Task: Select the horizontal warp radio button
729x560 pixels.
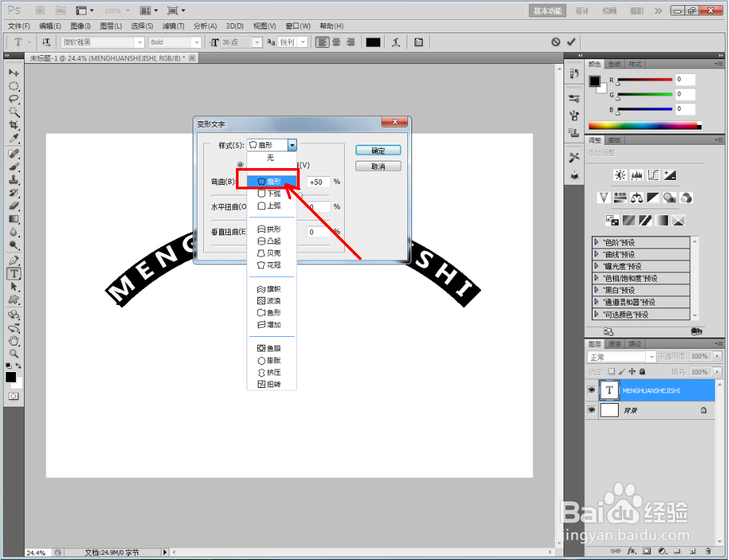Action: coord(241,165)
